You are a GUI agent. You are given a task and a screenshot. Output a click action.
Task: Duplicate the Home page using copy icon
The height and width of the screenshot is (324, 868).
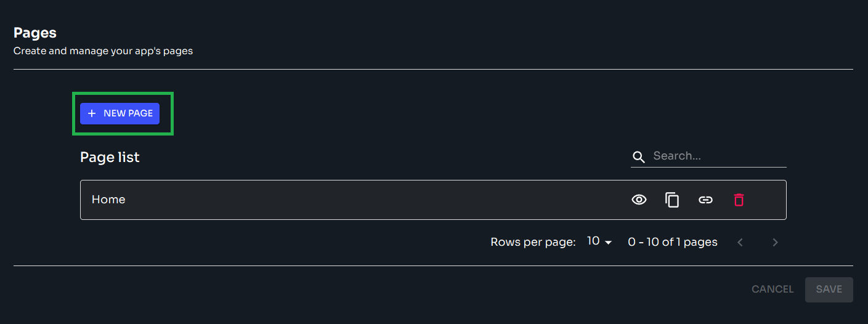pyautogui.click(x=672, y=200)
